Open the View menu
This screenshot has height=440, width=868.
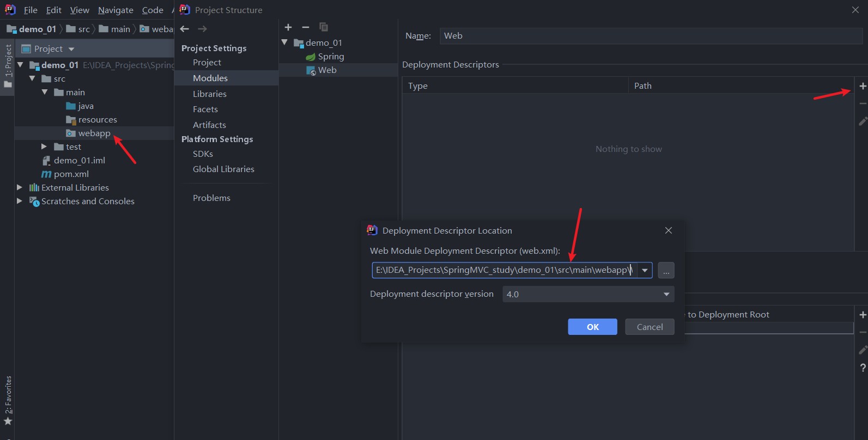80,10
